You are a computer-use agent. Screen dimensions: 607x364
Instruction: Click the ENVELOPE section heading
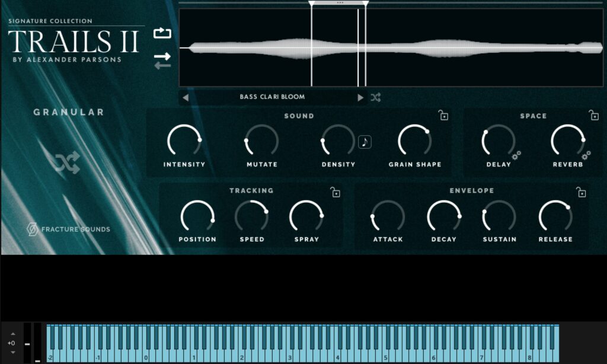pos(471,190)
